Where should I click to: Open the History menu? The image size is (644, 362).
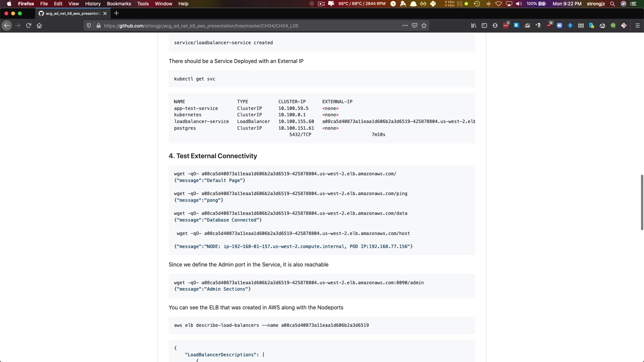click(93, 4)
